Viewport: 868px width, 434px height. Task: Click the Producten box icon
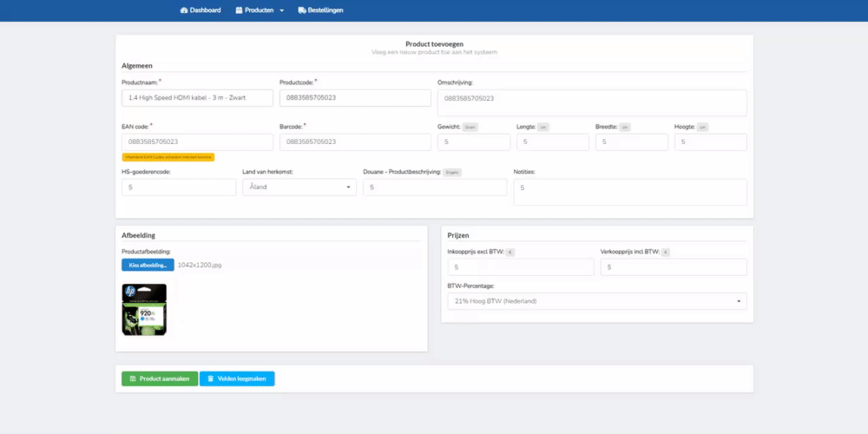click(x=239, y=10)
